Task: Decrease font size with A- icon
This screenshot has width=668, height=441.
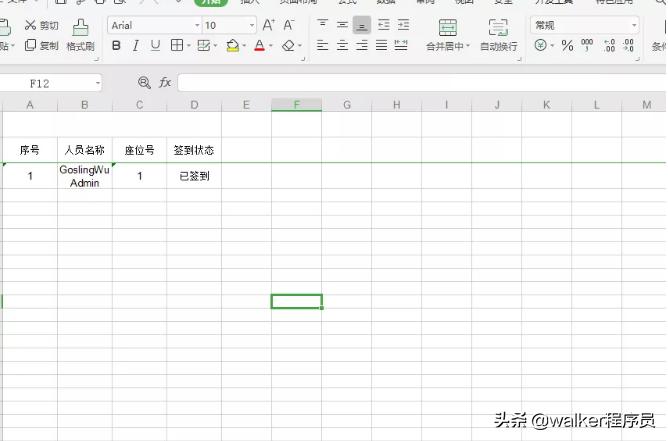Action: (289, 25)
